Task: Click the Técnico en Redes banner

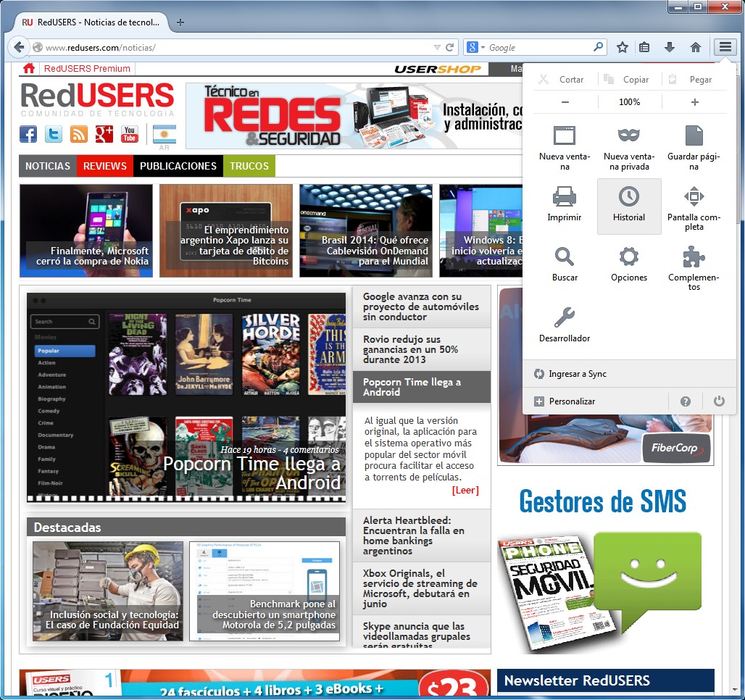Action: coord(354,116)
